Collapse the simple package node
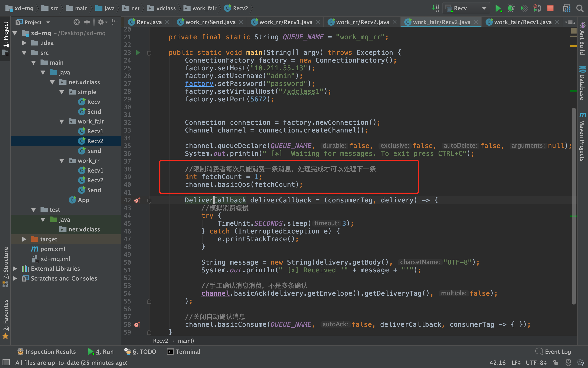This screenshot has width=588, height=368. [x=62, y=92]
